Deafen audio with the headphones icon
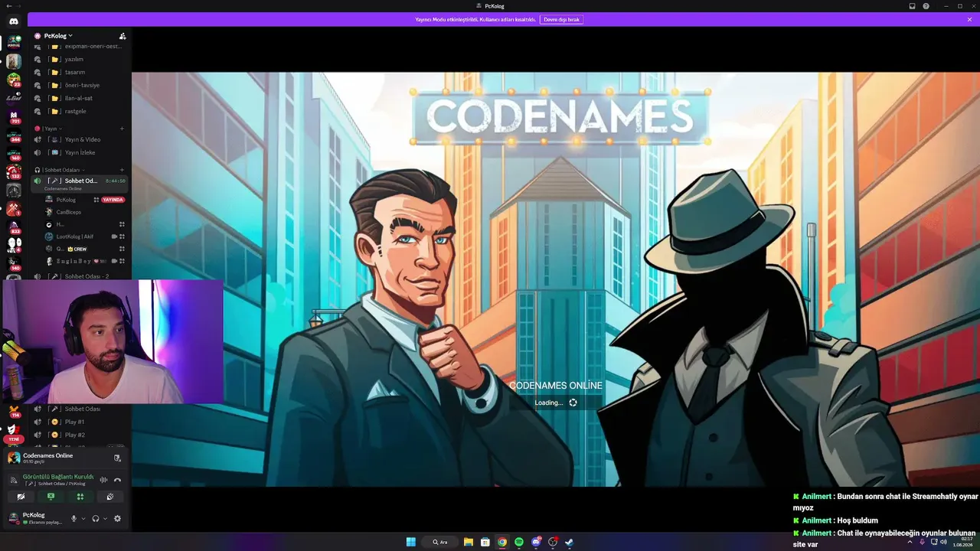 [96, 518]
